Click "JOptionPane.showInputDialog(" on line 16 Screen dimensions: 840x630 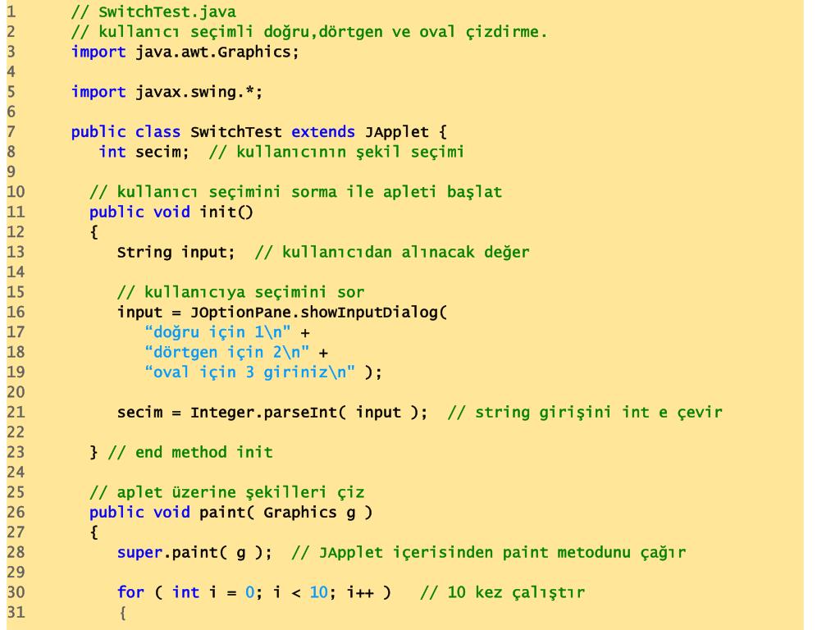[318, 313]
